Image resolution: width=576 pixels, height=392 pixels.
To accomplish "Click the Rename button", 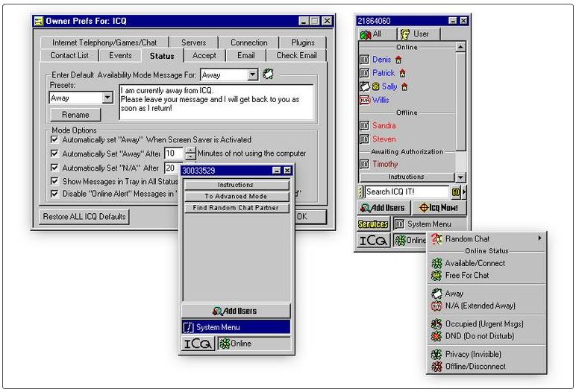I will [x=75, y=115].
